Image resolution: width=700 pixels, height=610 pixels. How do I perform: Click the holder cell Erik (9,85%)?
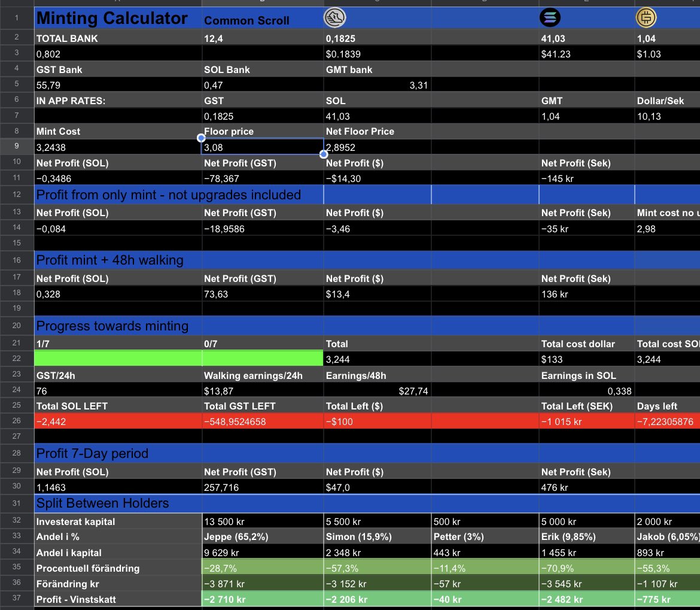(586, 536)
